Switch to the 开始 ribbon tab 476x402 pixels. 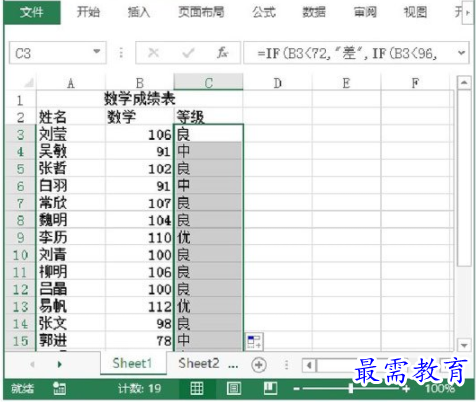[88, 12]
